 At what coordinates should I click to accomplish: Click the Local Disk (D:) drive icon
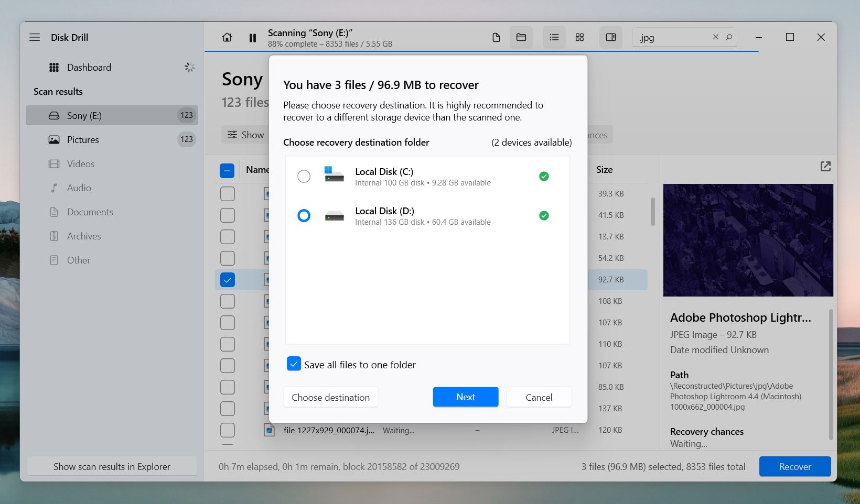point(334,216)
